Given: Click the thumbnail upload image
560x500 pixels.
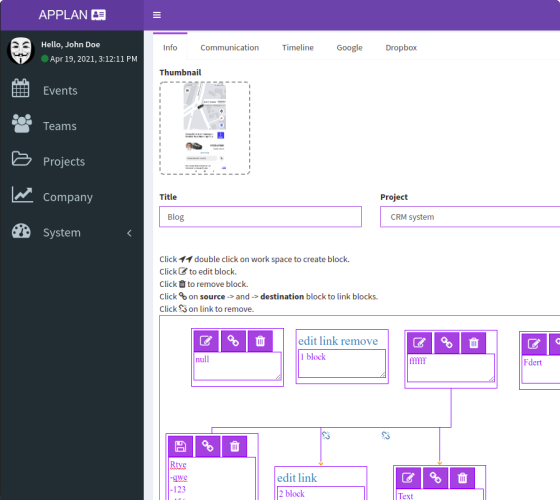Looking at the screenshot, I should [x=205, y=128].
